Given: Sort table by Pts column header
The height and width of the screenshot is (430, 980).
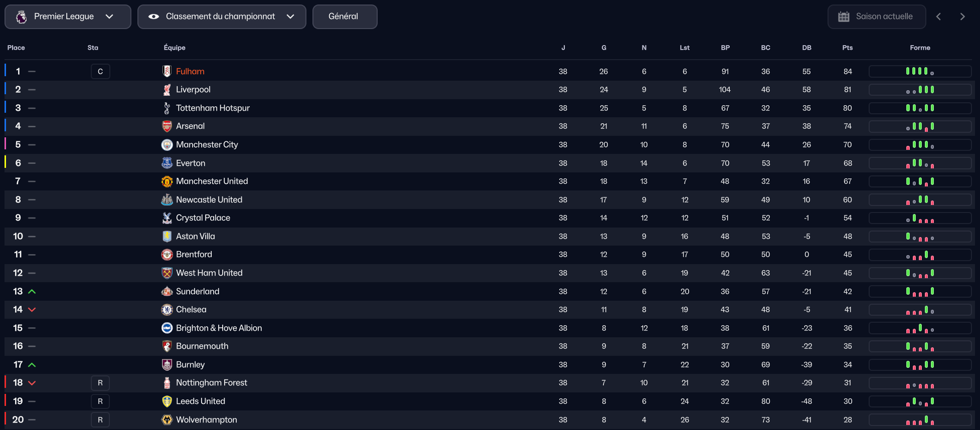Looking at the screenshot, I should point(847,48).
